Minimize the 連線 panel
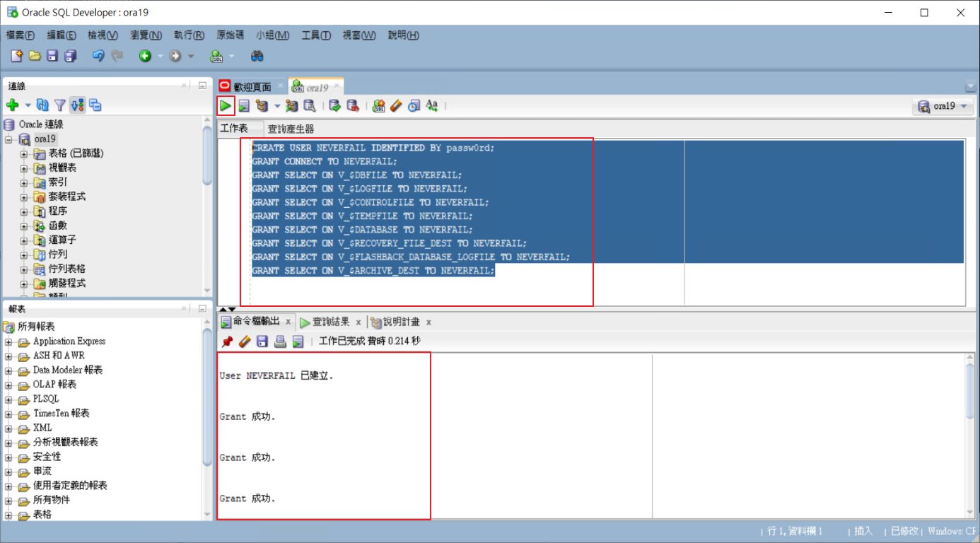This screenshot has height=543, width=980. coord(202,86)
